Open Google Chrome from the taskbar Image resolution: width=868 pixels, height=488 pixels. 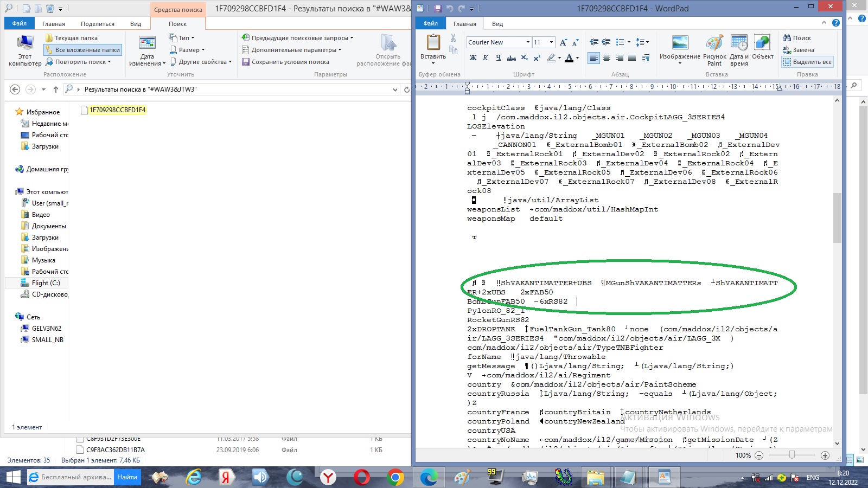(x=395, y=477)
